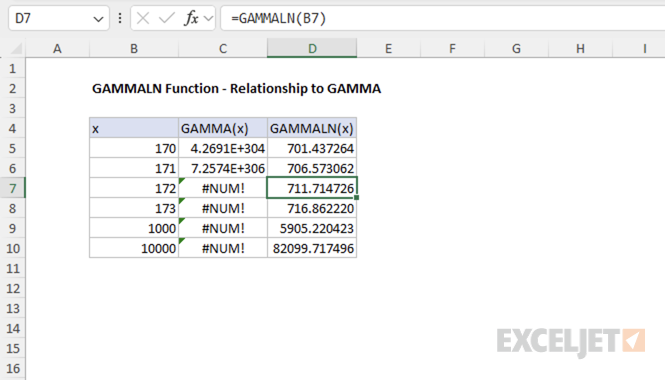Select cell showing 701.437264
665x380 pixels.
click(x=312, y=148)
